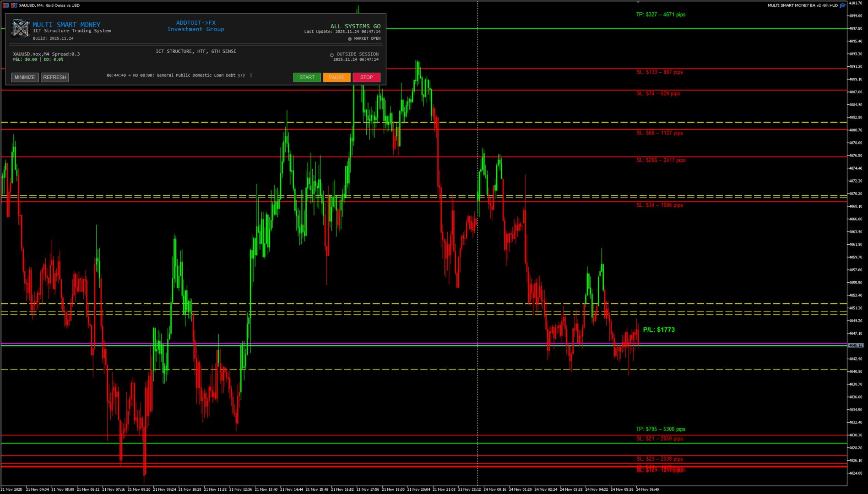This screenshot has height=494, width=868.
Task: Click the REFRESH button on the HUD panel
Action: (55, 77)
